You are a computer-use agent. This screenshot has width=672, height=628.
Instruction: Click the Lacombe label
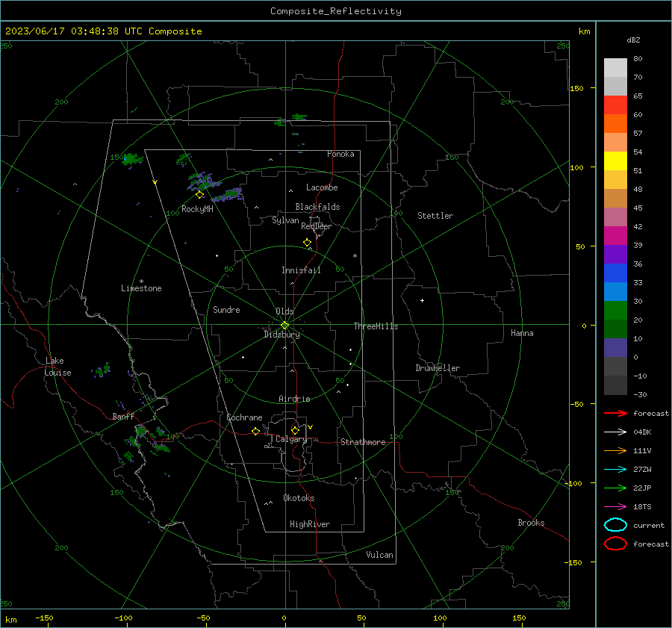(322, 187)
